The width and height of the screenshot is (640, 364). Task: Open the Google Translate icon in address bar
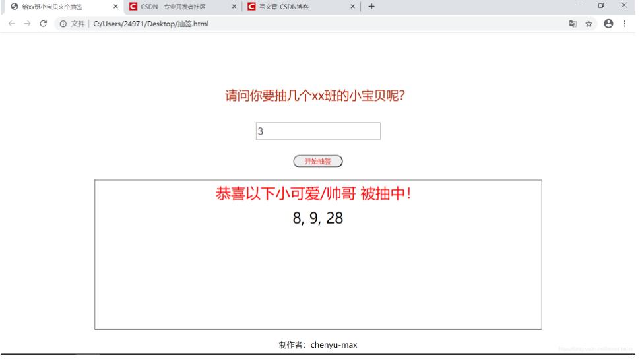(573, 24)
